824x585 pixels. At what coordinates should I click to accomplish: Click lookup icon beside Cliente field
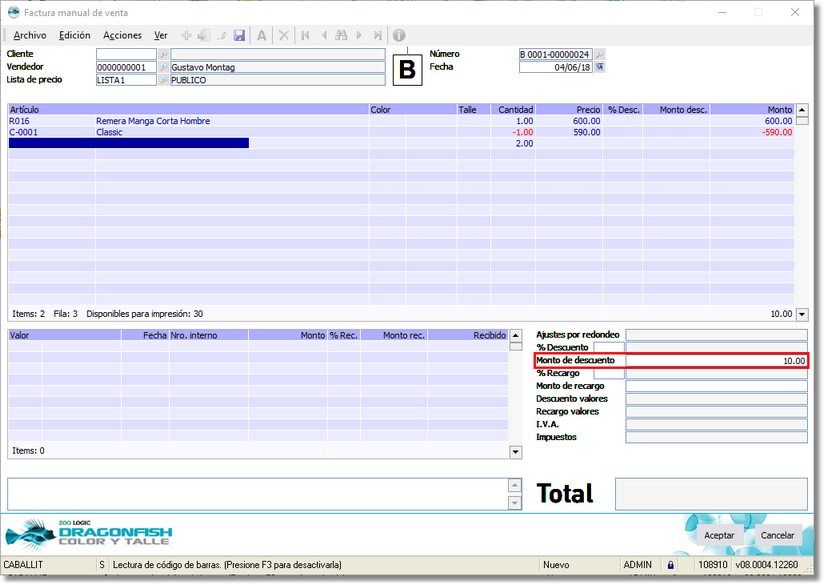click(164, 54)
